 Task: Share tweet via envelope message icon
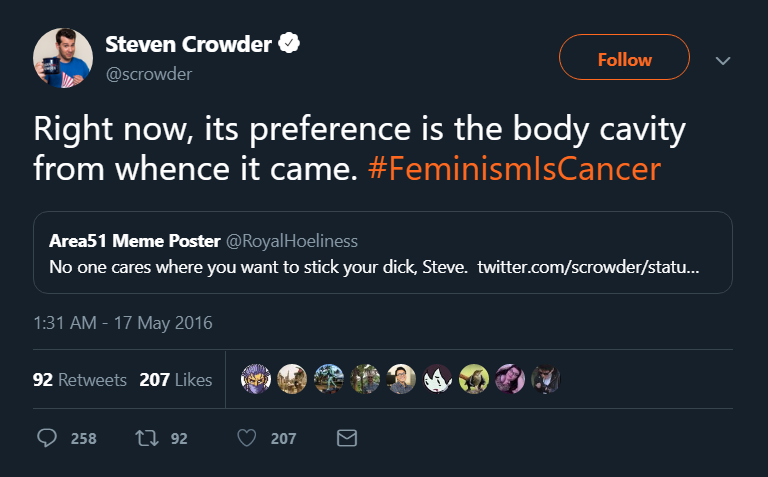[347, 438]
